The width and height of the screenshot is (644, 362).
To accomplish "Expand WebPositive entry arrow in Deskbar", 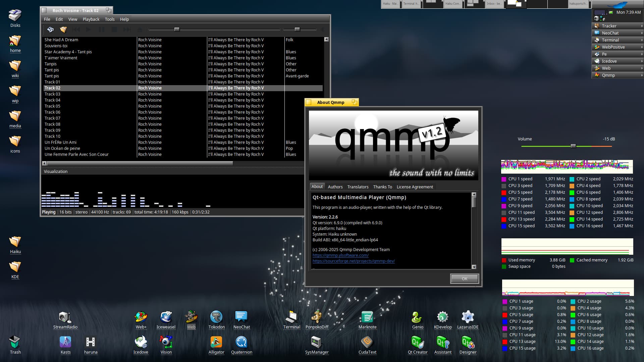I will 641,47.
